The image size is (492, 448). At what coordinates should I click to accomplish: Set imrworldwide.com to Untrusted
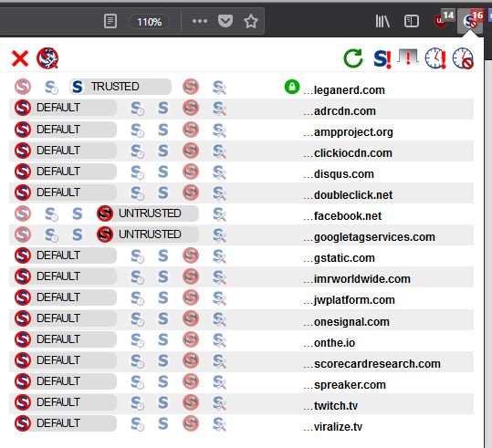pos(191,276)
